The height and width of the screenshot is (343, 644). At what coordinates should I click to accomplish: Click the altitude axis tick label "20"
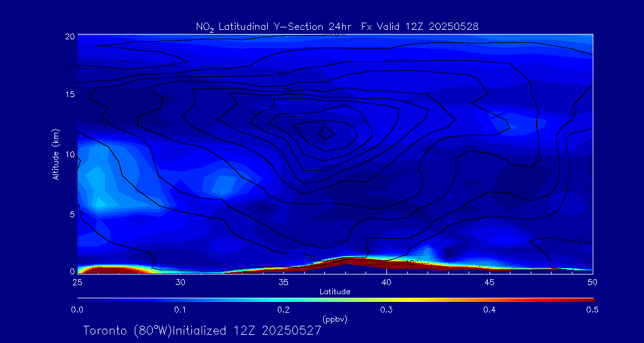click(x=70, y=36)
